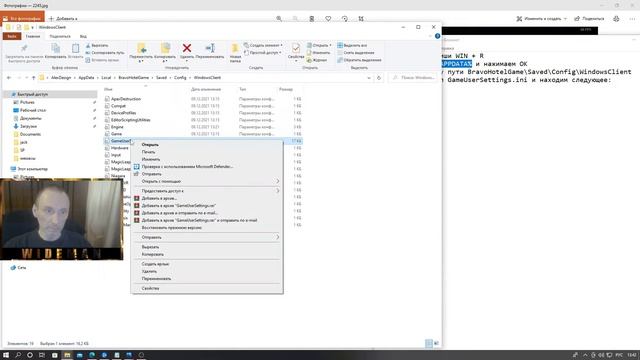Image resolution: width=640 pixels, height=360 pixels.
Task: Click Select all (Выделить все) in ribbon
Action: tap(352, 45)
